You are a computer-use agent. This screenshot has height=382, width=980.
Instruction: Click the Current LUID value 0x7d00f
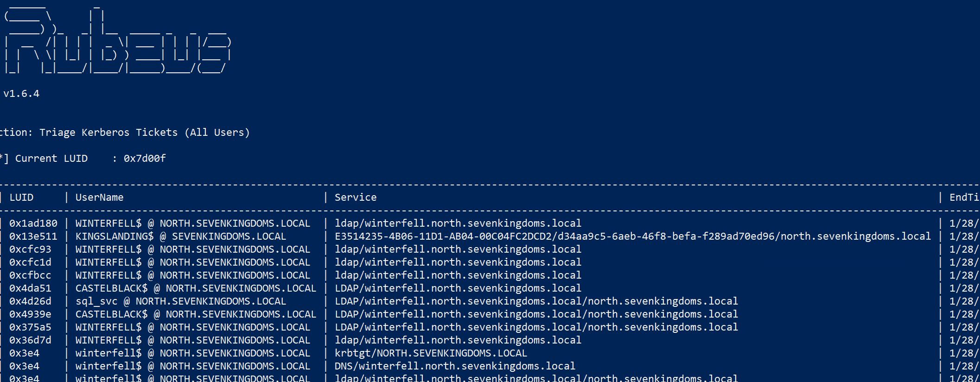(x=145, y=159)
